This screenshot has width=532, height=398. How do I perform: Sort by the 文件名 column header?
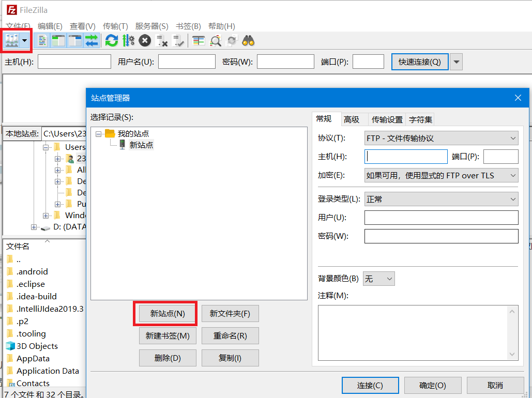(x=18, y=247)
